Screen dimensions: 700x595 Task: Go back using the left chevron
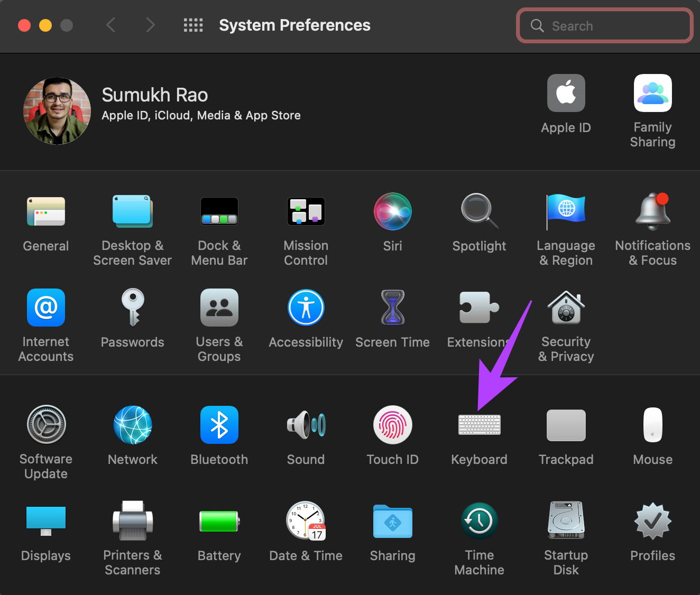(x=110, y=25)
